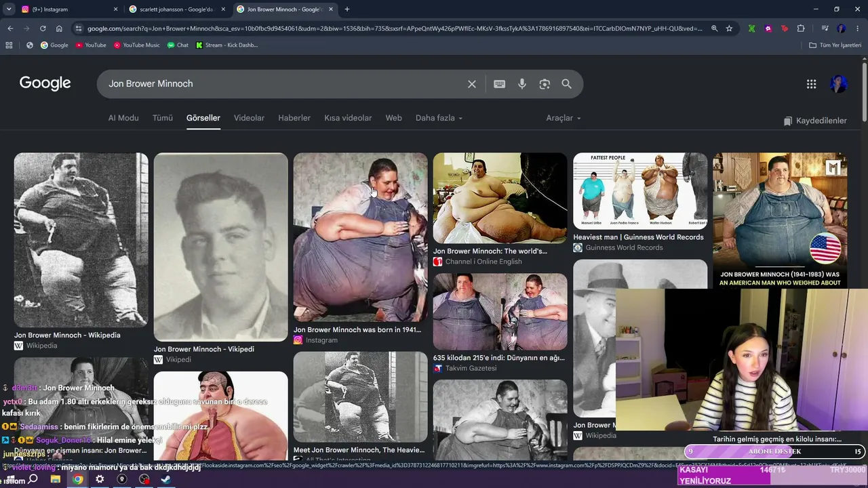Click the Jon Brower Minnoch search input

point(281,84)
